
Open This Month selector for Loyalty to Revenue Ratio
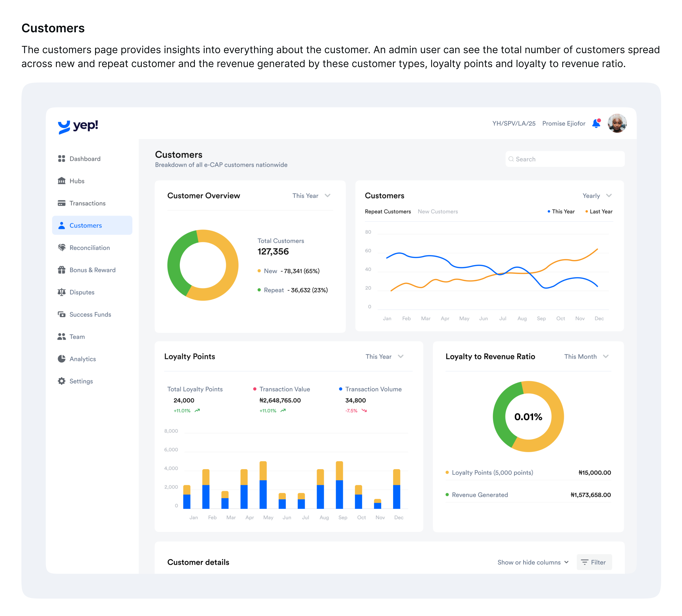pos(586,356)
